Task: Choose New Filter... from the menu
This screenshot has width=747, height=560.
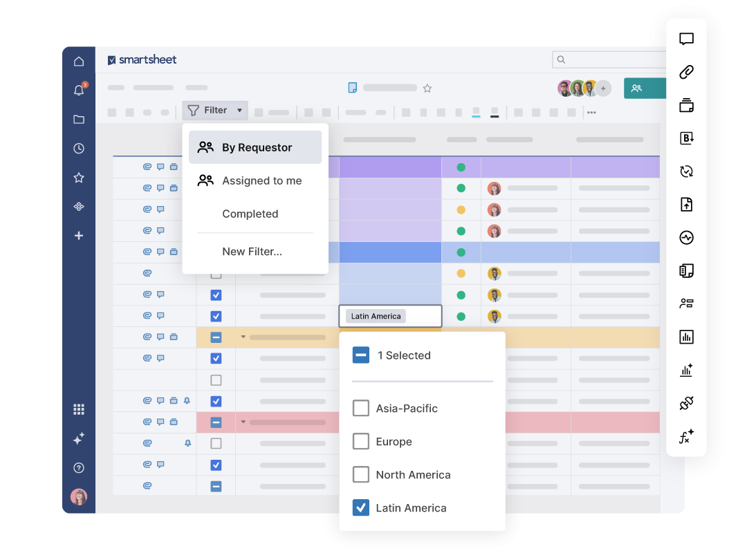Action: [252, 252]
